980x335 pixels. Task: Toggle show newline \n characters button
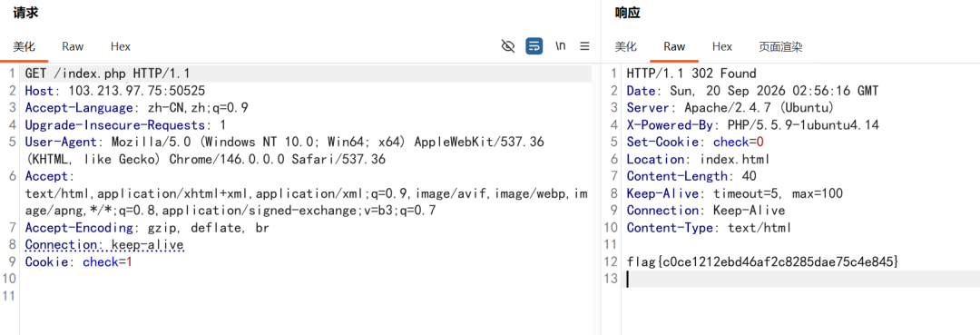click(x=561, y=46)
